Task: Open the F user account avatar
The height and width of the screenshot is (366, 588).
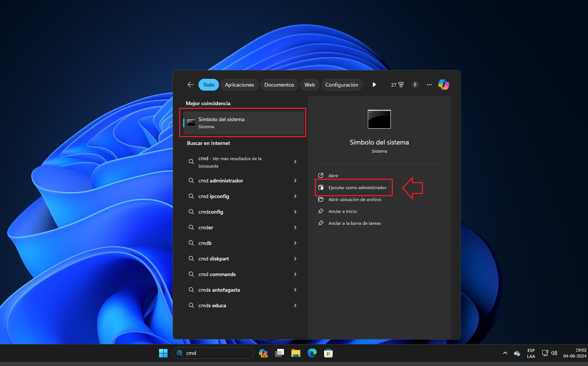Action: [415, 85]
